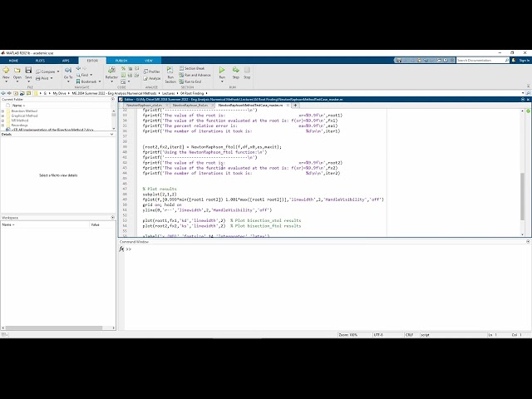Click My Drive in the address bar
Viewport: 532px width, 399px height.
pyautogui.click(x=59, y=93)
